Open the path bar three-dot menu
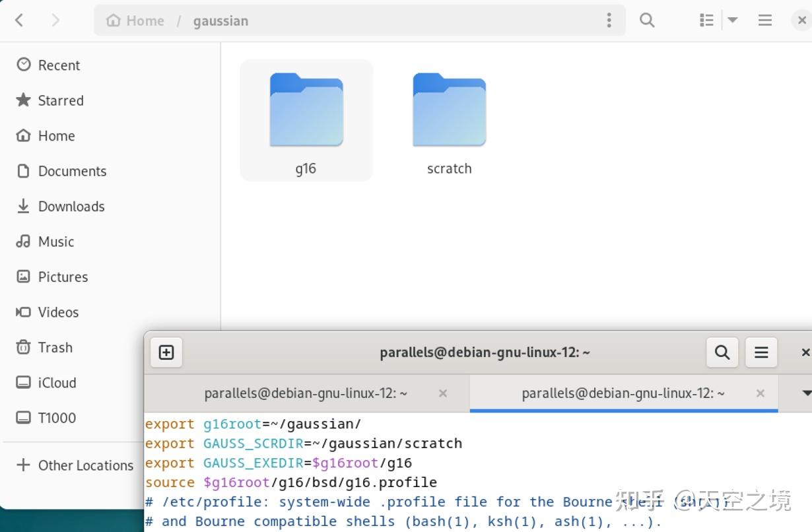This screenshot has height=532, width=812. (x=609, y=20)
